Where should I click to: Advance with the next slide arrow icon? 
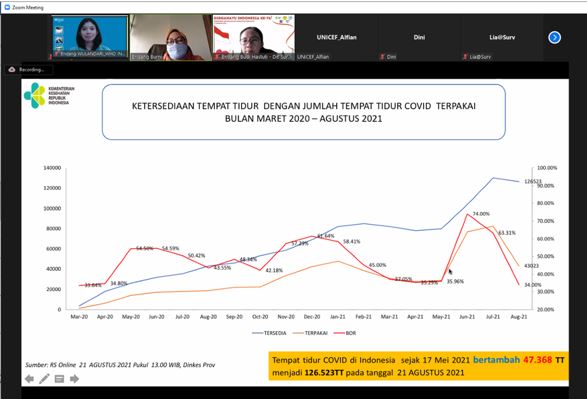74,379
